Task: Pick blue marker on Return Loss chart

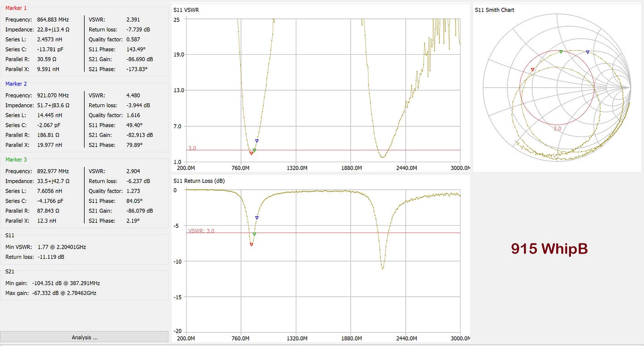Action: point(257,218)
